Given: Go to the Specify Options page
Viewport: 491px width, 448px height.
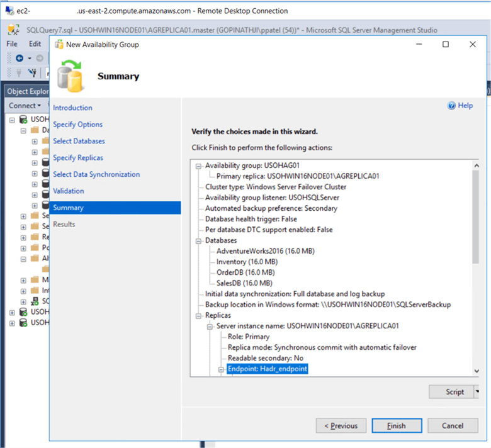Looking at the screenshot, I should coord(77,125).
